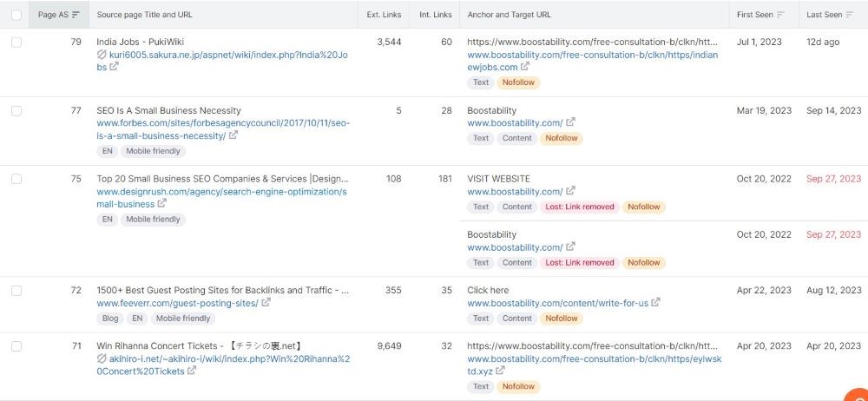Click the VISIT WEBSITE anchor text

coord(498,179)
